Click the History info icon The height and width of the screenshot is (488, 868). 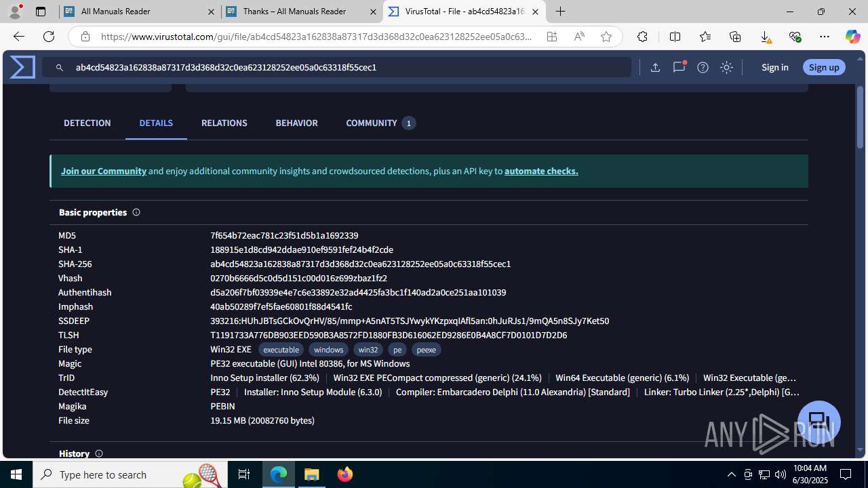[x=99, y=453]
